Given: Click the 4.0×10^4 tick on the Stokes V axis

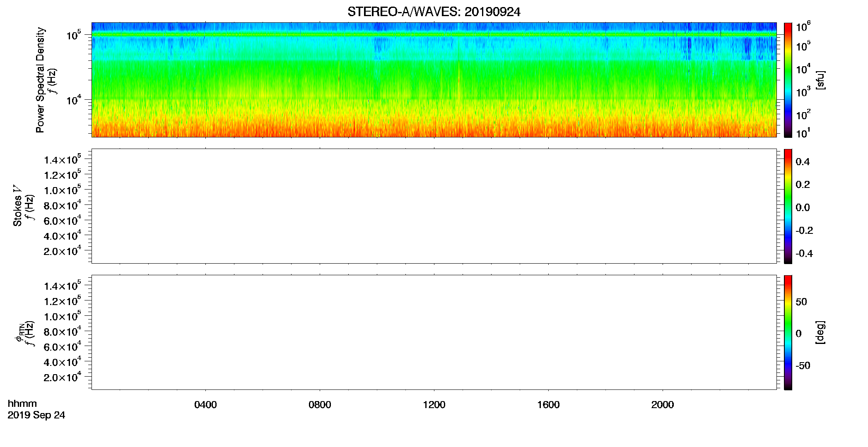Looking at the screenshot, I should pyautogui.click(x=63, y=236).
